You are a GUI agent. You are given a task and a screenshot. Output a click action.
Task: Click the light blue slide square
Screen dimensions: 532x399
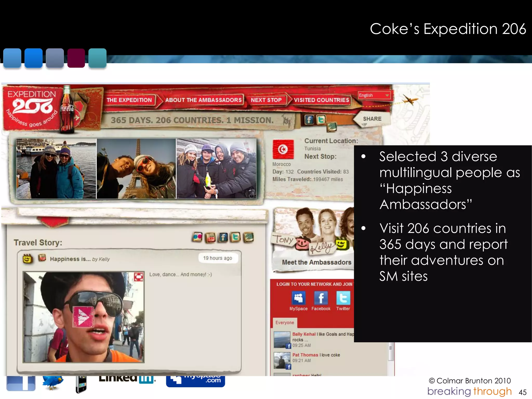coord(12,58)
